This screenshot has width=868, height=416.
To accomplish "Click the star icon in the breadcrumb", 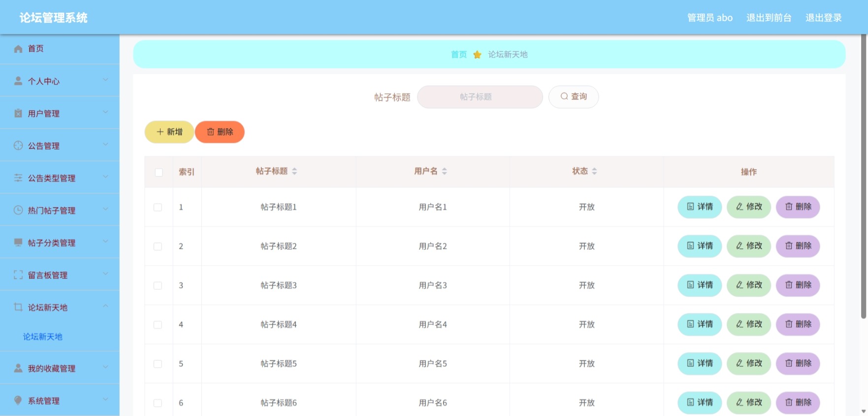I will pyautogui.click(x=477, y=55).
